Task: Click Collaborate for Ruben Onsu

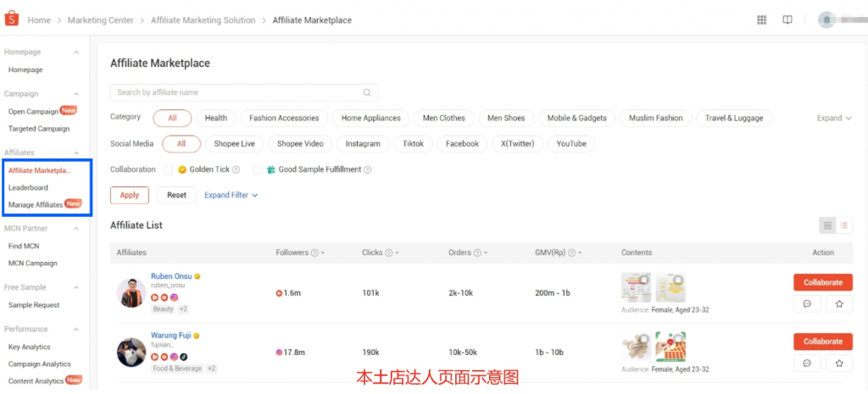Action: (823, 282)
